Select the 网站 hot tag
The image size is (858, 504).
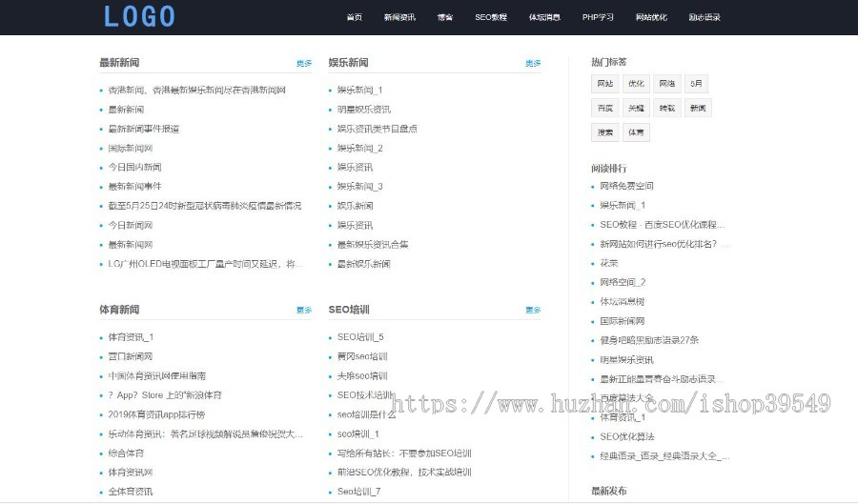pos(604,84)
